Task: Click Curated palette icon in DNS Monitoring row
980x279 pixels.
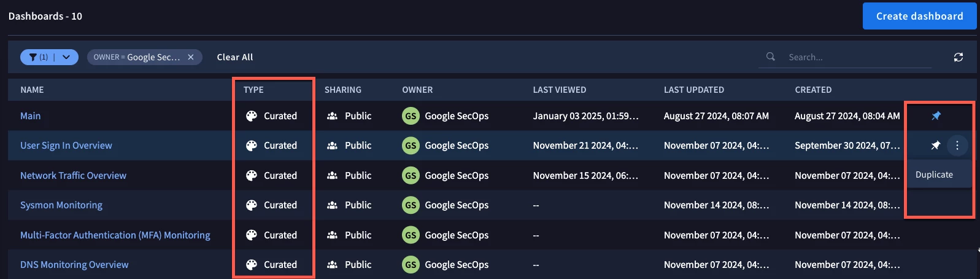Action: (x=252, y=265)
